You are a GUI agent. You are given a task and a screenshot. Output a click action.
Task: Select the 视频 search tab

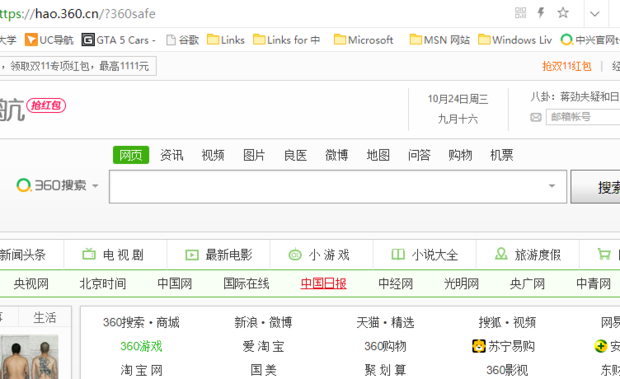pyautogui.click(x=213, y=155)
